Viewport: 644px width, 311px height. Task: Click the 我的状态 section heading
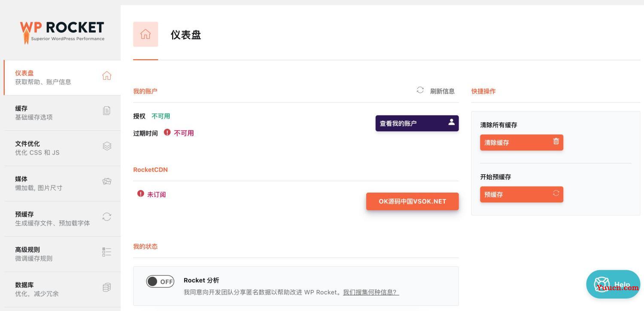(x=145, y=246)
